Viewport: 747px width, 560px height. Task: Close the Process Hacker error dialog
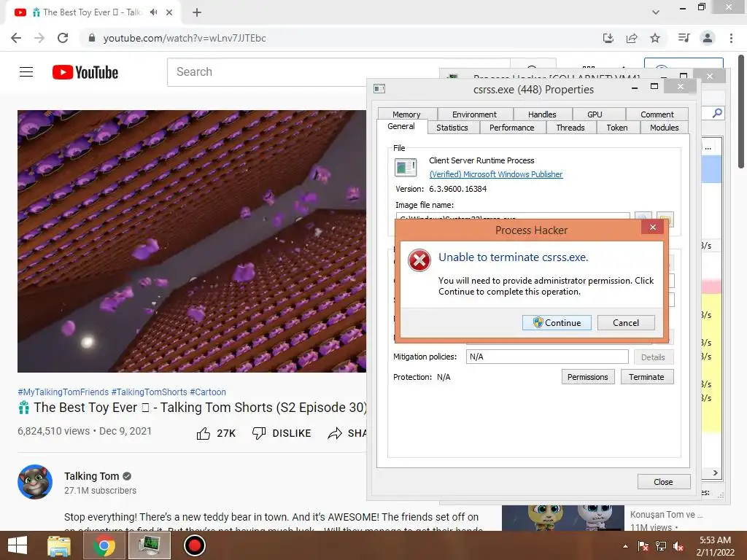[x=653, y=227]
